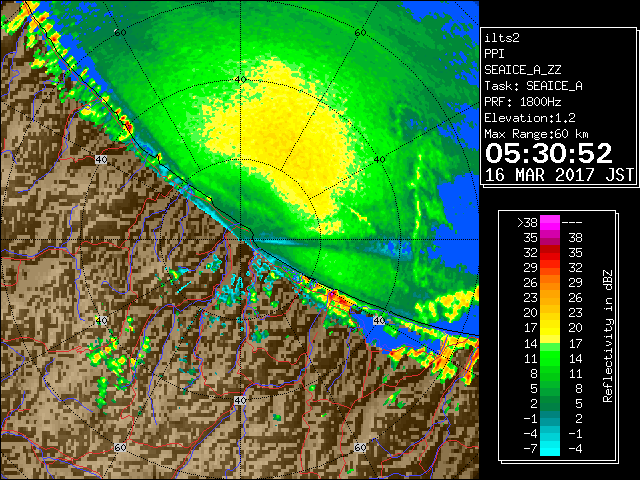Select the 'ilts2' site name text
The image size is (640, 480).
[502, 38]
